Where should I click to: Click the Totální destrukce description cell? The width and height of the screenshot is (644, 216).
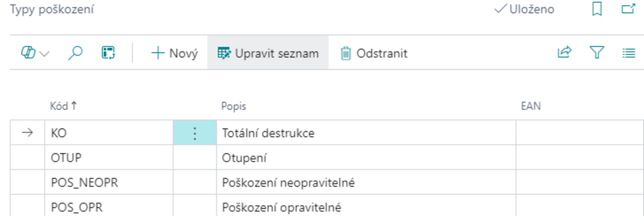pos(268,134)
